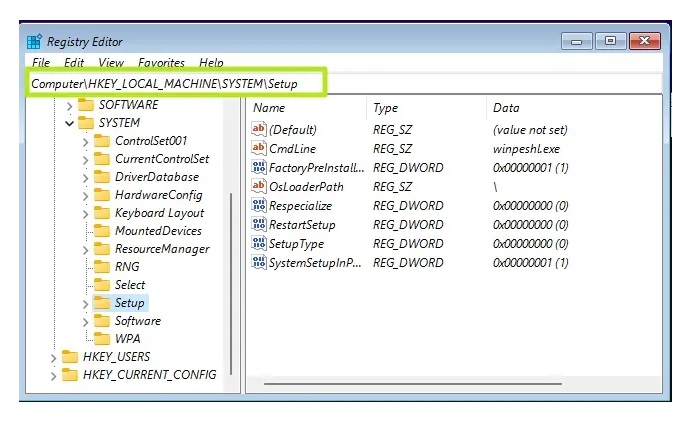Click the Keyboard Layout folder icon
Viewport: 687px width, 424px height.
pyautogui.click(x=102, y=212)
